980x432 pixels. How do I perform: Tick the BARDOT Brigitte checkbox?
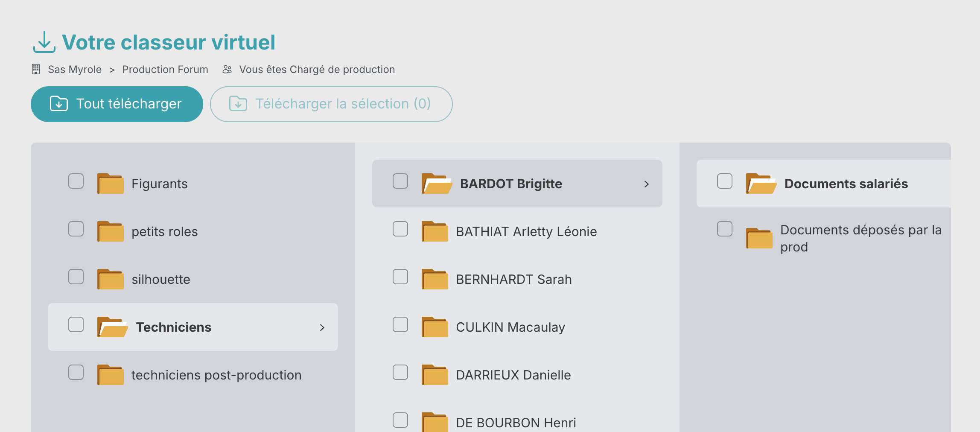pos(400,181)
